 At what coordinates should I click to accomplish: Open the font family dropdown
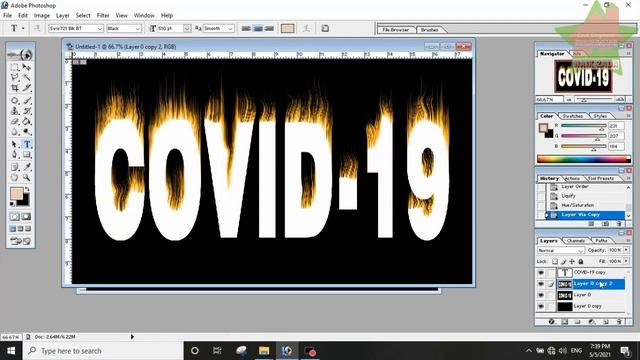[99, 29]
